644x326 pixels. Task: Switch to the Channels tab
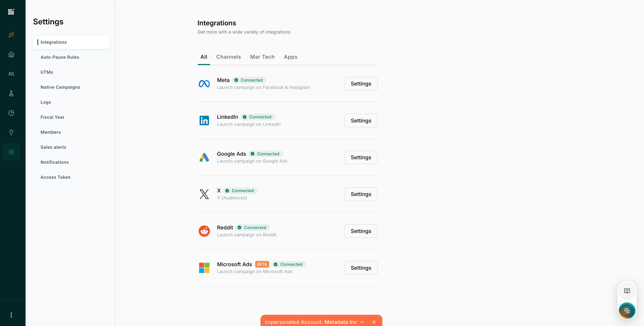[228, 57]
